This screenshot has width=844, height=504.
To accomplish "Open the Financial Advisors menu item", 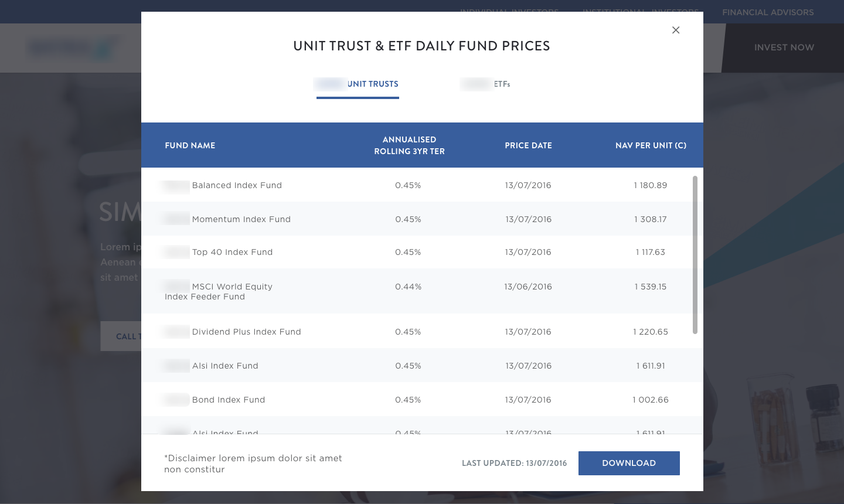I will [x=768, y=12].
